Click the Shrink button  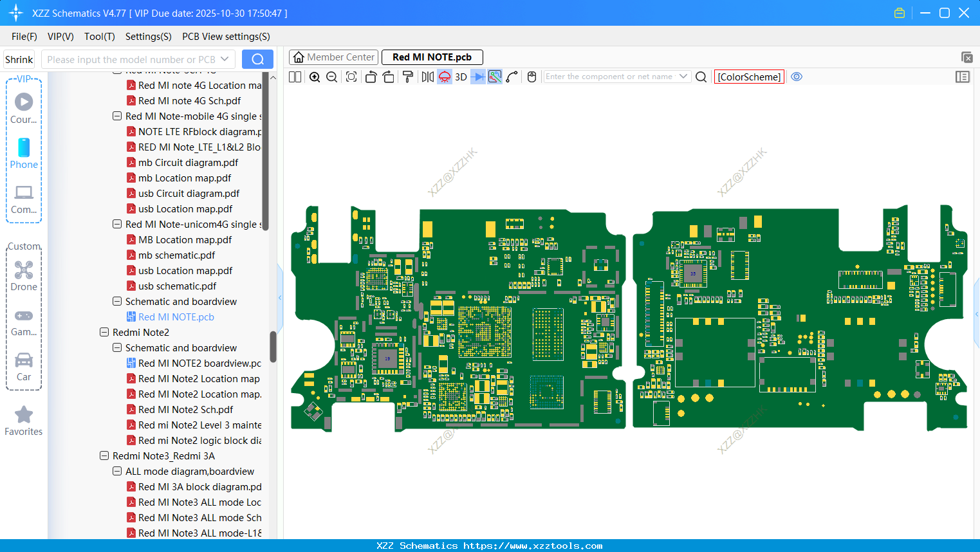click(x=19, y=60)
